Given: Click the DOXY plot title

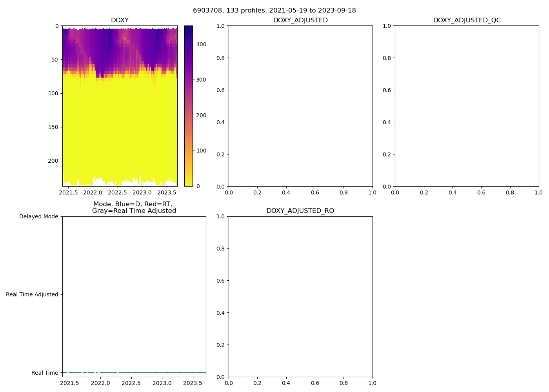Looking at the screenshot, I should pyautogui.click(x=120, y=20).
